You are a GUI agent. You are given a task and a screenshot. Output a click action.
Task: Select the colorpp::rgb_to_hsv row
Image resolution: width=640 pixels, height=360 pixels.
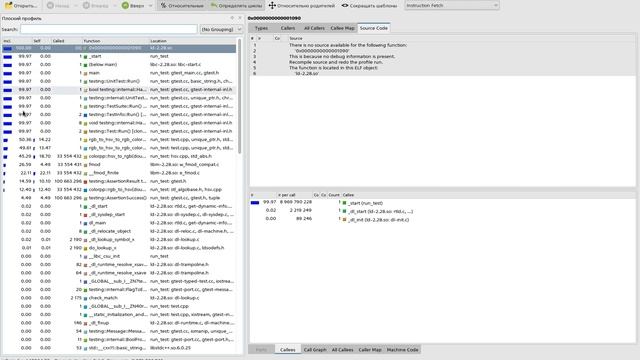pyautogui.click(x=119, y=189)
